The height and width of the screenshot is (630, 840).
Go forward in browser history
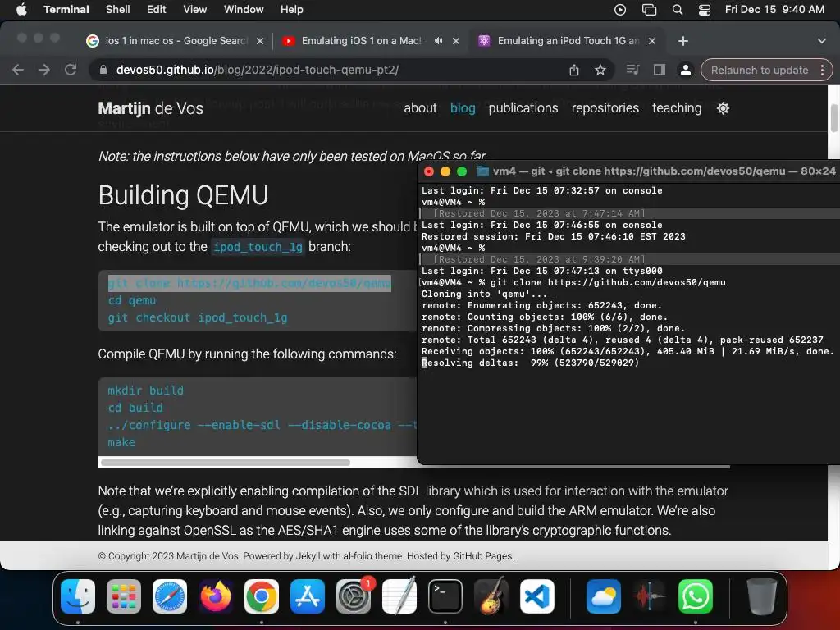point(44,70)
